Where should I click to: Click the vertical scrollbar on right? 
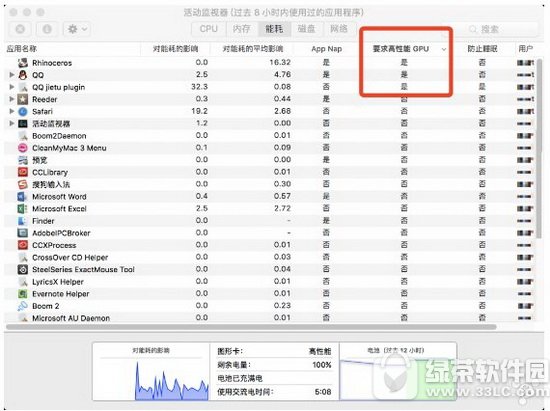pos(539,149)
